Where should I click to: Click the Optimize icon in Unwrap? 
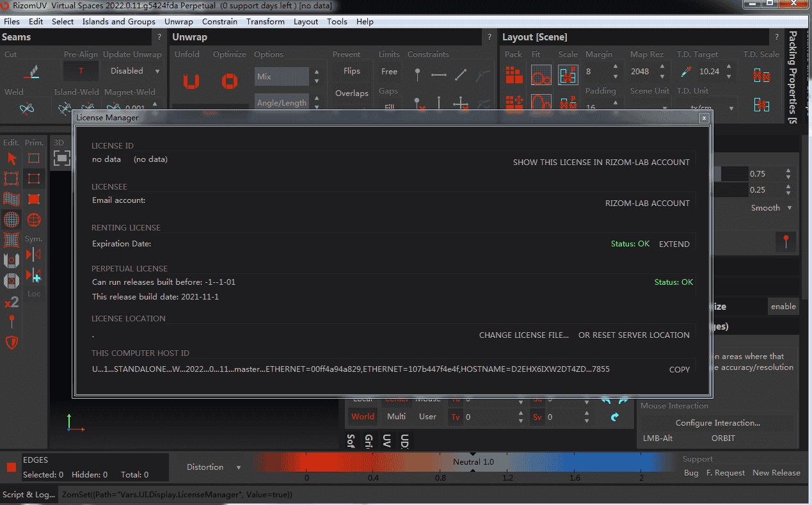click(229, 81)
